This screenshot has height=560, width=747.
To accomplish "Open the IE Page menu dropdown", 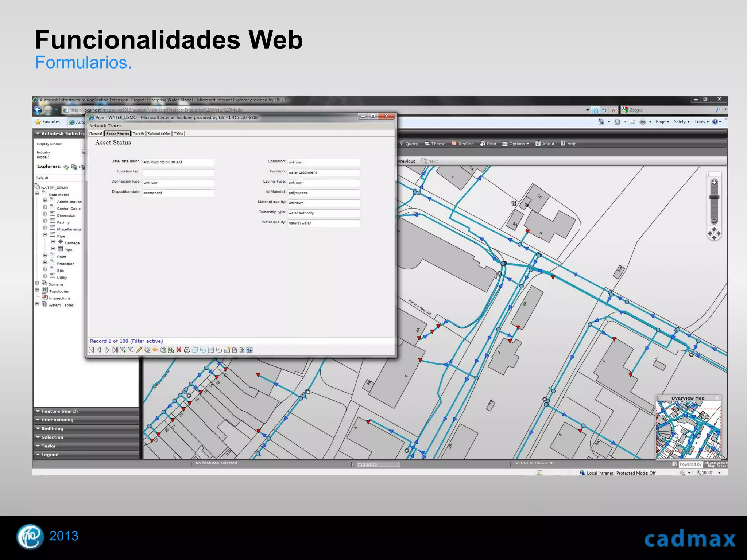I will 662,122.
